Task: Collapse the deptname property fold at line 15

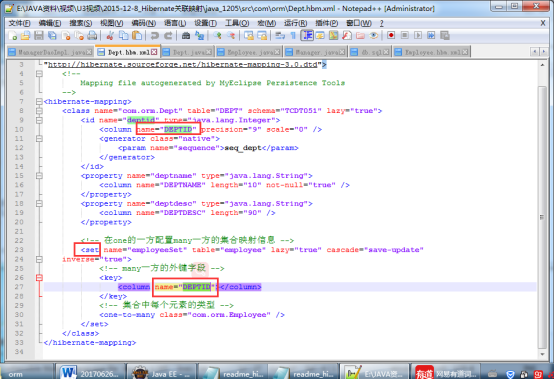Action: point(39,176)
